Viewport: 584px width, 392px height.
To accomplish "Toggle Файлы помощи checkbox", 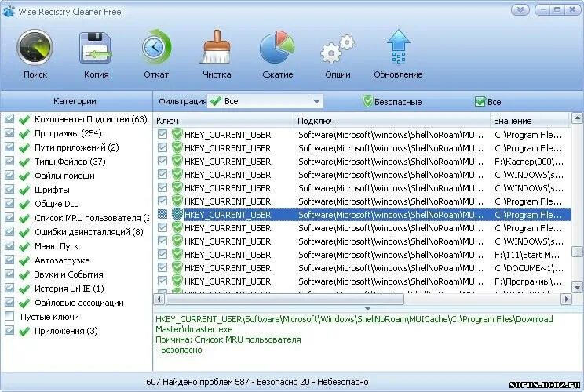I will tap(9, 175).
